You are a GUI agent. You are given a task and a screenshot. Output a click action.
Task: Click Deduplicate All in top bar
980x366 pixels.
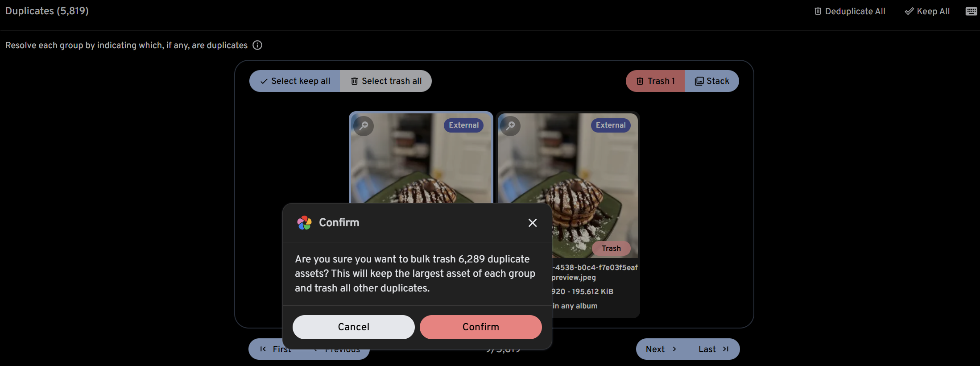(x=850, y=11)
